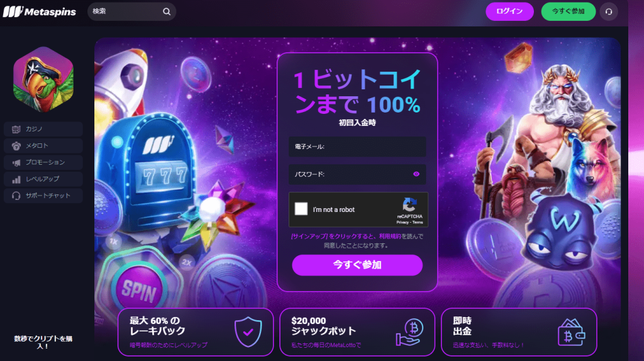
Task: Click the ログイン button in header
Action: coord(509,11)
